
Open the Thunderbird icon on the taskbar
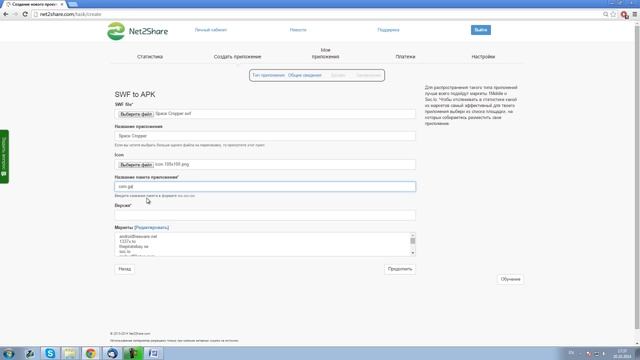pyautogui.click(x=112, y=353)
